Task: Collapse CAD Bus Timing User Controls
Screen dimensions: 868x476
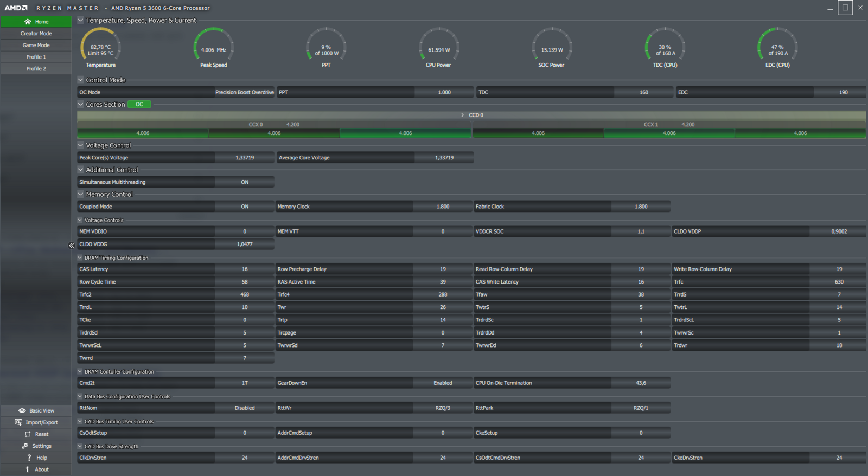Action: [x=80, y=422]
